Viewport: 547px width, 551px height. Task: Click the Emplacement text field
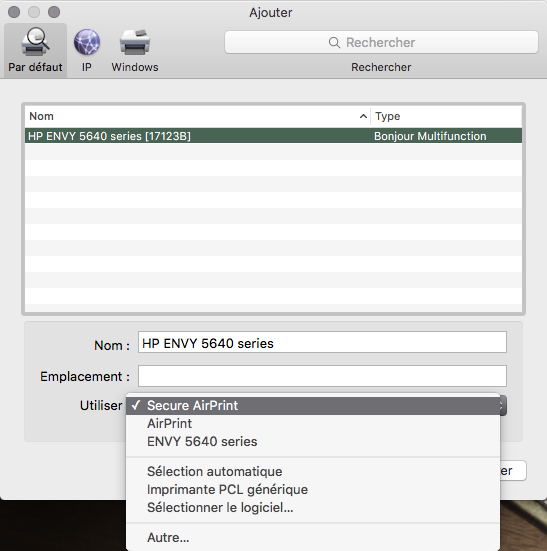(322, 376)
